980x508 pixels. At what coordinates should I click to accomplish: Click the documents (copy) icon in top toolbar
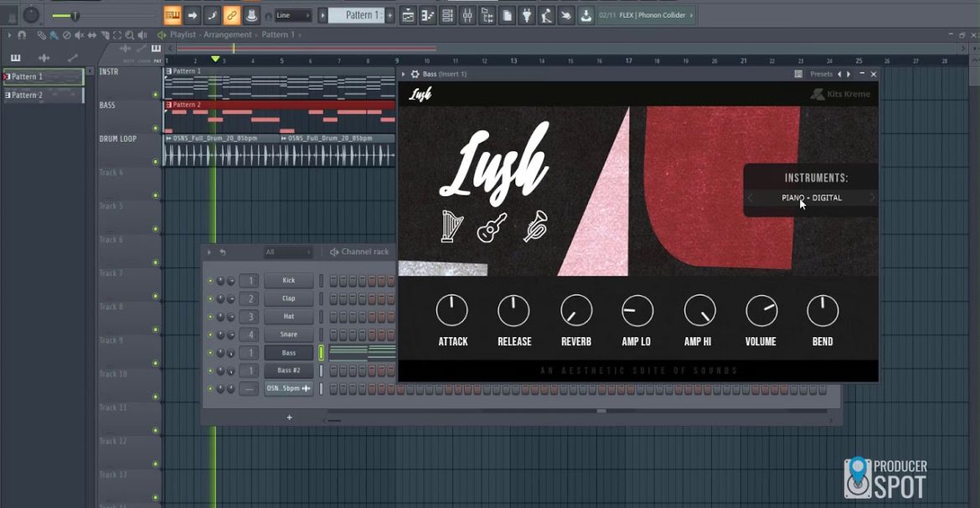(507, 16)
